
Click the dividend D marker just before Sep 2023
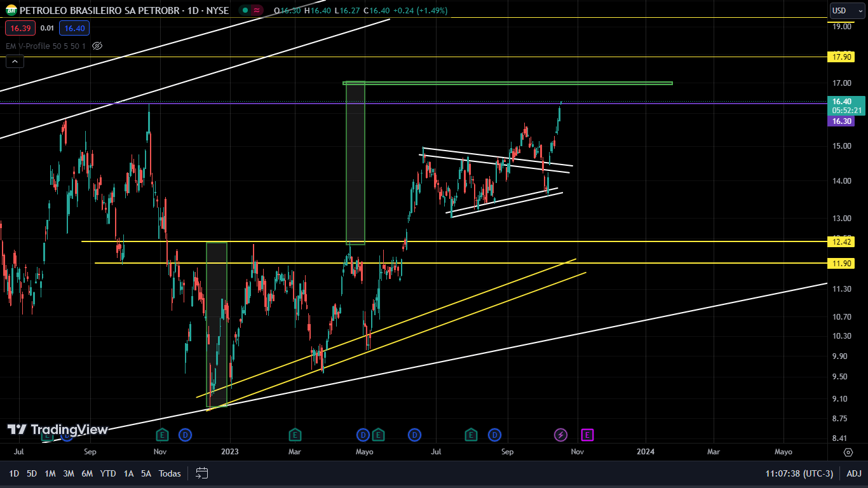click(x=494, y=435)
